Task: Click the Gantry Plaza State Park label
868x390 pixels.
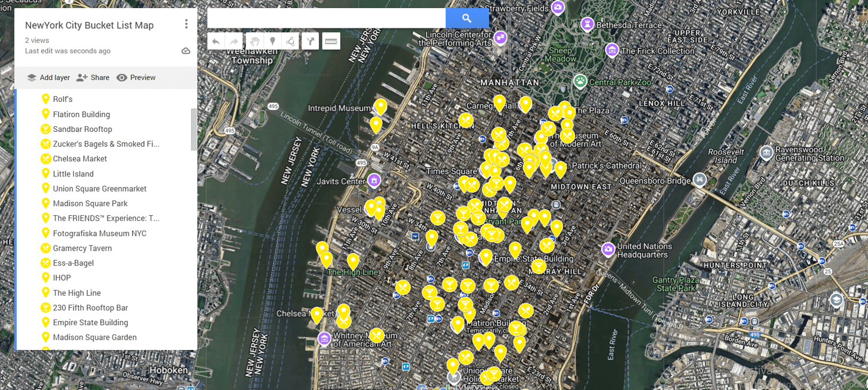Action: (676, 284)
